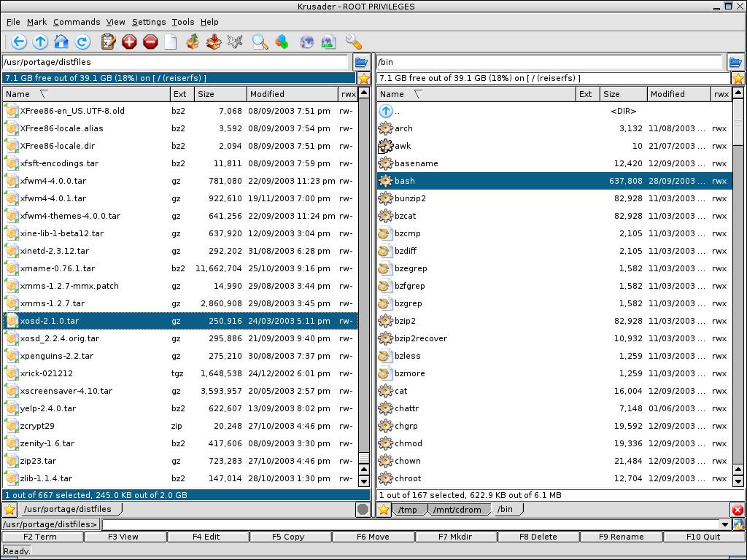Open the Help menu
Viewport: 747px width, 560px height.
click(209, 22)
